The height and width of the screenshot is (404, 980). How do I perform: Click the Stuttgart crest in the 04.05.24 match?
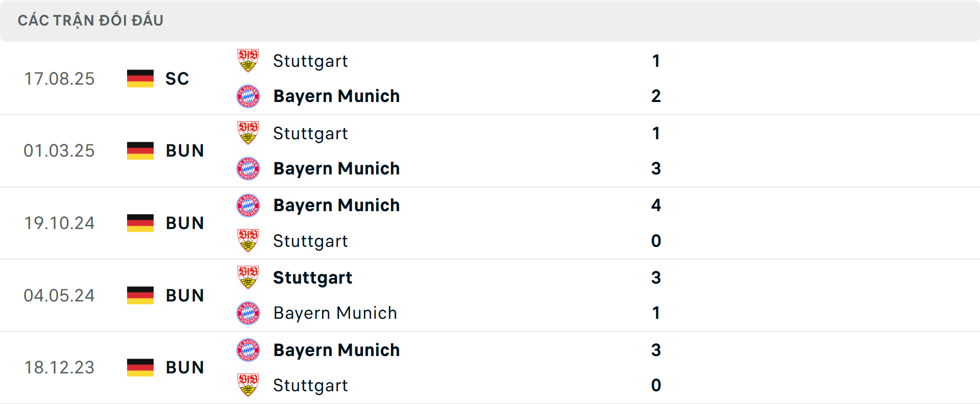tap(248, 277)
